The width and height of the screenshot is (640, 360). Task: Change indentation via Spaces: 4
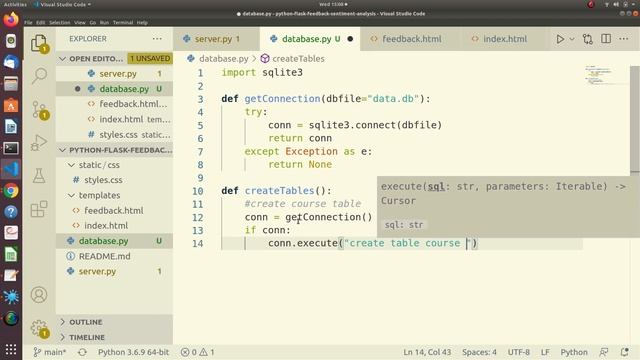click(479, 352)
